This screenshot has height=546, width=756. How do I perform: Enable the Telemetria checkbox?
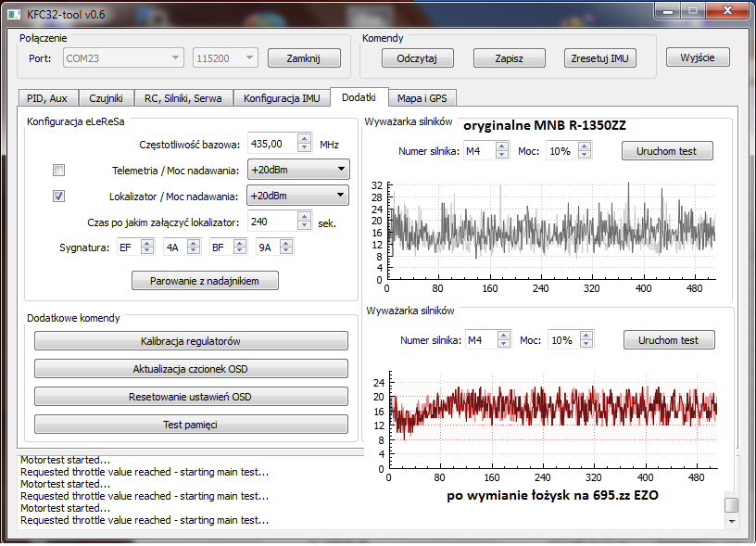point(58,170)
